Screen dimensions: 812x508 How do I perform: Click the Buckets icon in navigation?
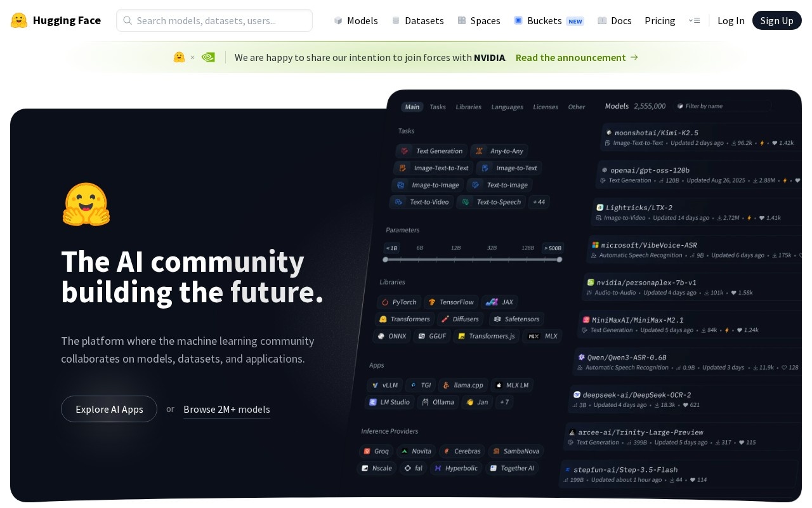(x=518, y=20)
